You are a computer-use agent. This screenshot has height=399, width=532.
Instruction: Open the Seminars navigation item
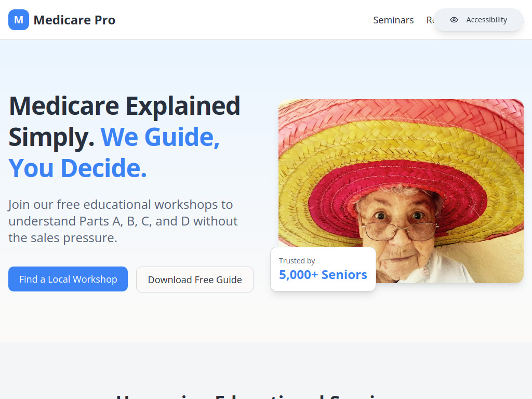point(393,20)
